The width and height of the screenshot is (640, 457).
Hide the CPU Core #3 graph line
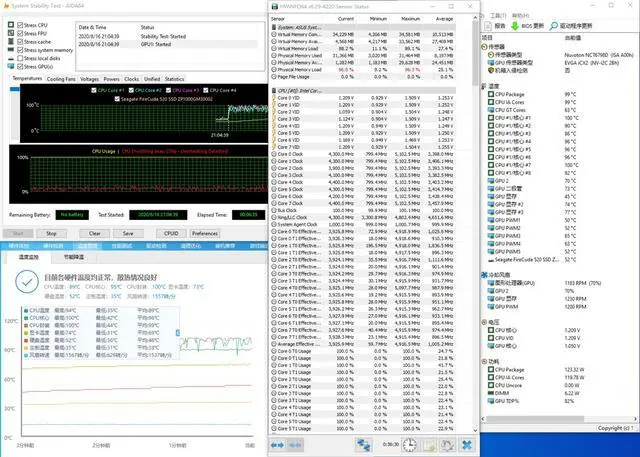169,90
